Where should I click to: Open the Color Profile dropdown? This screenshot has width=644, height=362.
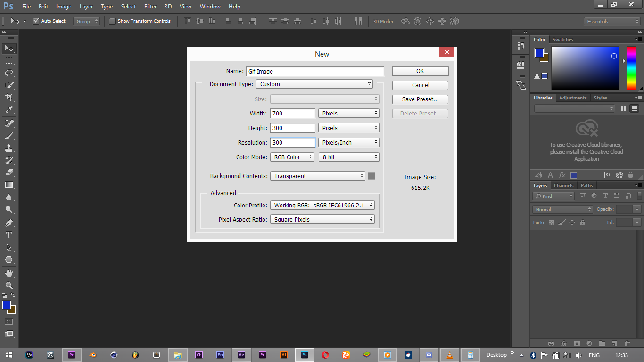point(322,205)
